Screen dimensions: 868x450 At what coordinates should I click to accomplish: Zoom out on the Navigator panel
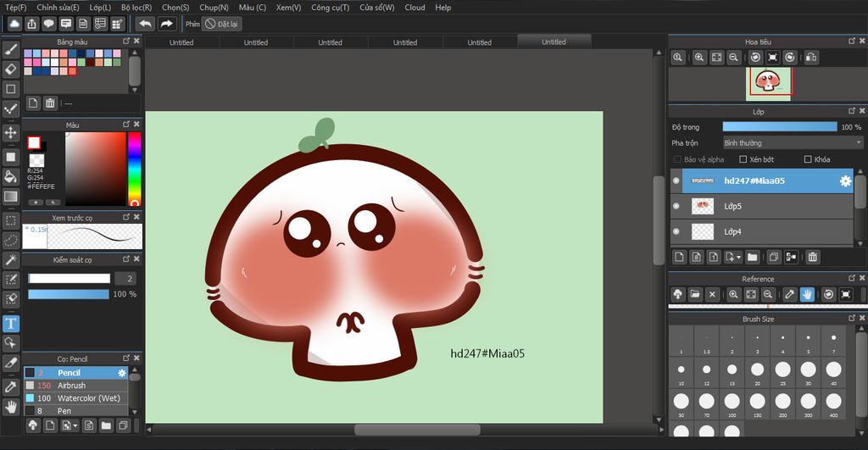[x=733, y=58]
